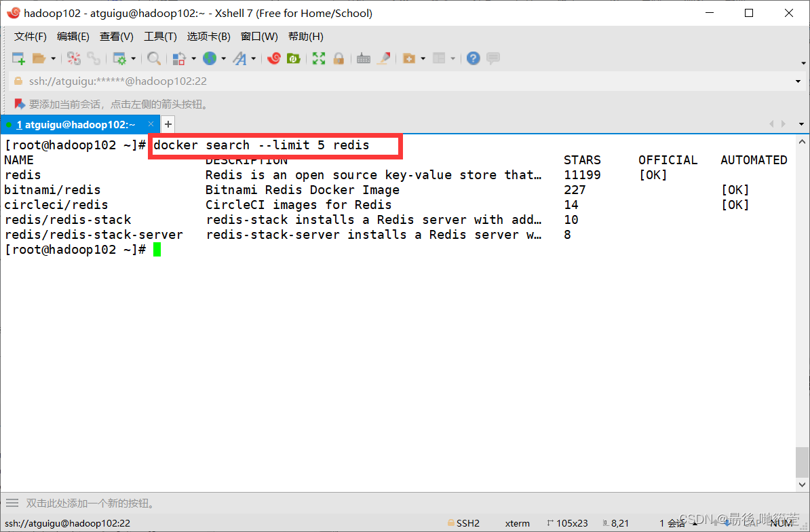Expand the Font dropdown arrow
810x532 pixels.
pos(254,59)
